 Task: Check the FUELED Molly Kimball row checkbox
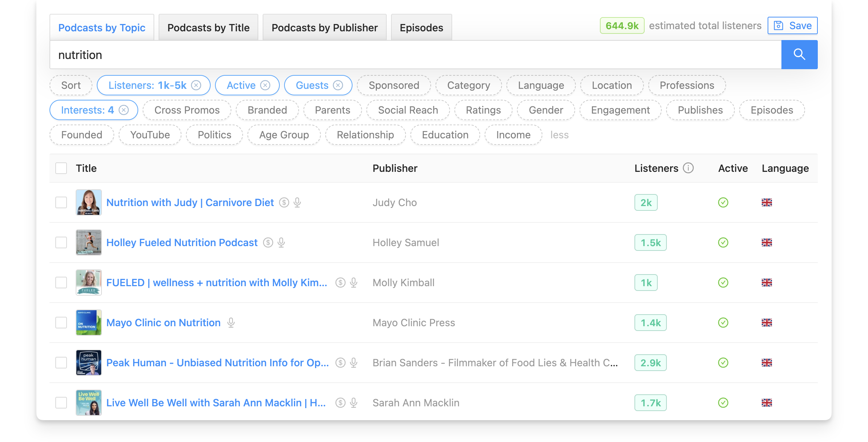[61, 283]
